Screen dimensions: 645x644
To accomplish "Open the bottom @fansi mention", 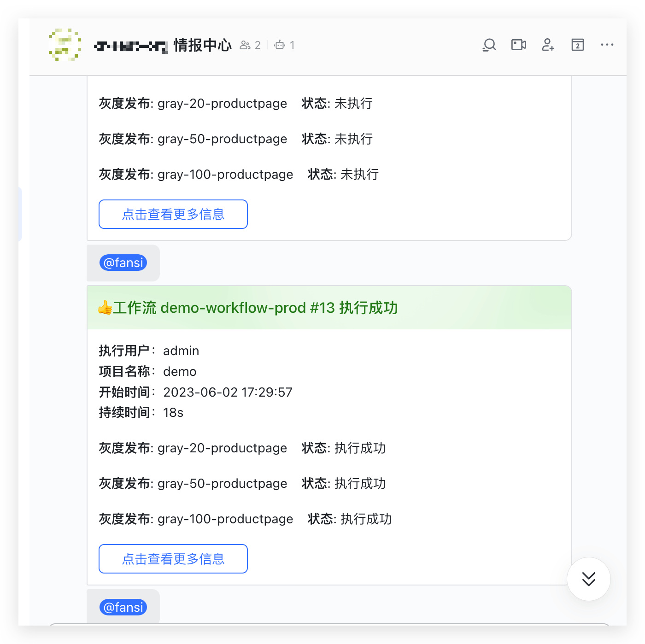I will click(123, 607).
